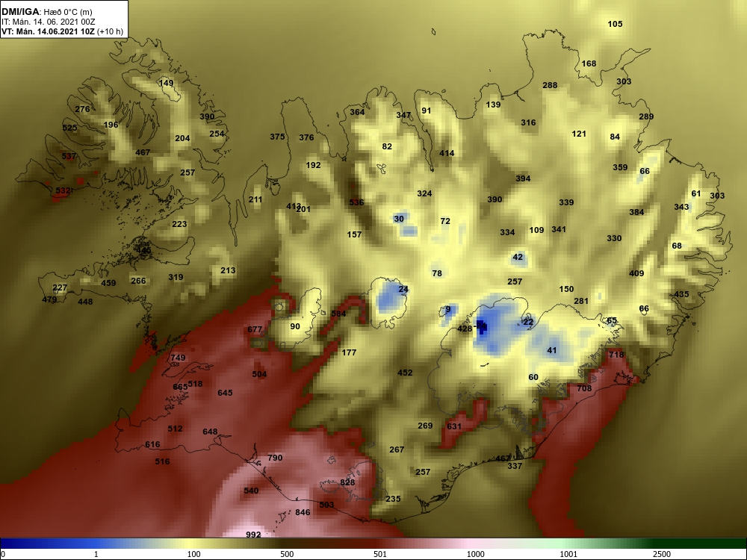Click the 223 value label

click(x=179, y=224)
